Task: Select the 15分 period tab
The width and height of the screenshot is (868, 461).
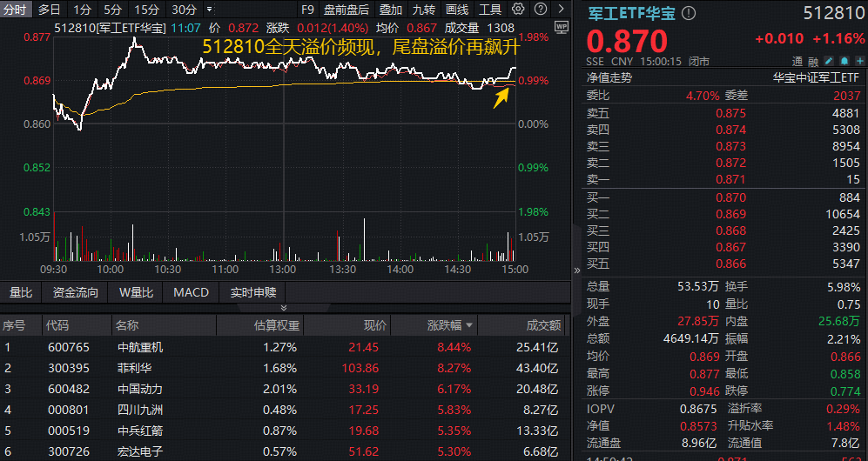Action: [x=146, y=10]
